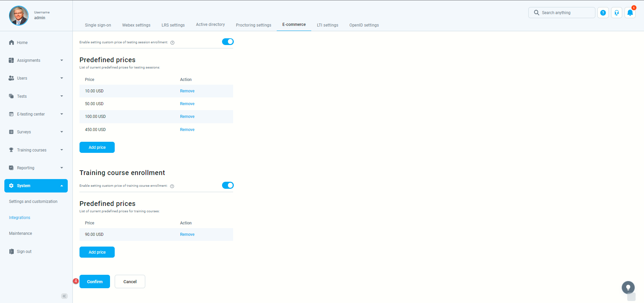Click the admin profile avatar
The width and height of the screenshot is (644, 303).
tap(19, 15)
